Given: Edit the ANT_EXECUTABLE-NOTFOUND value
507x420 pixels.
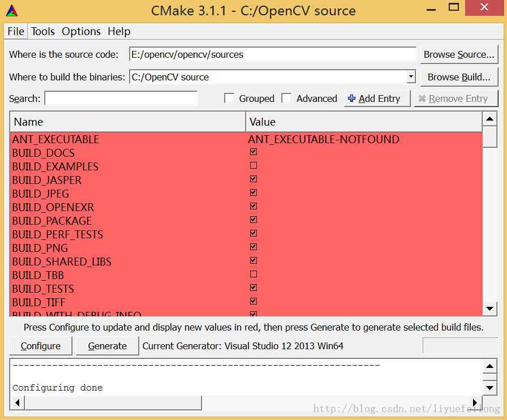Looking at the screenshot, I should (x=324, y=139).
